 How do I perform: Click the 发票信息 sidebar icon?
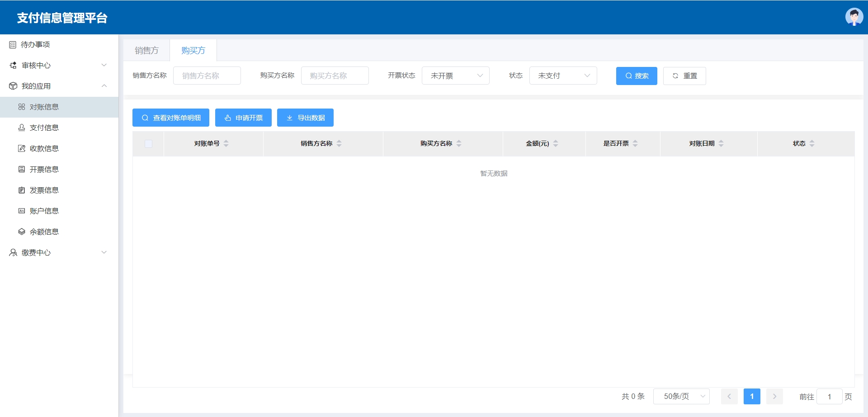21,190
